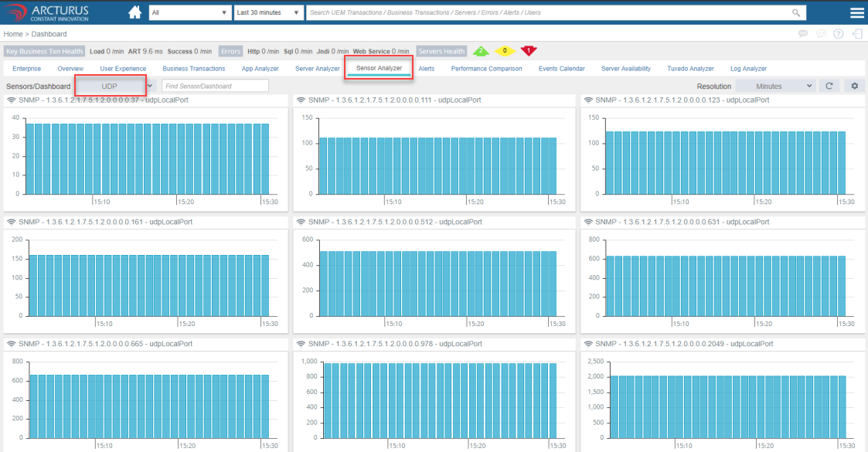Screen dimensions: 868x452
Task: Click the green healthy servers indicator
Action: (481, 51)
